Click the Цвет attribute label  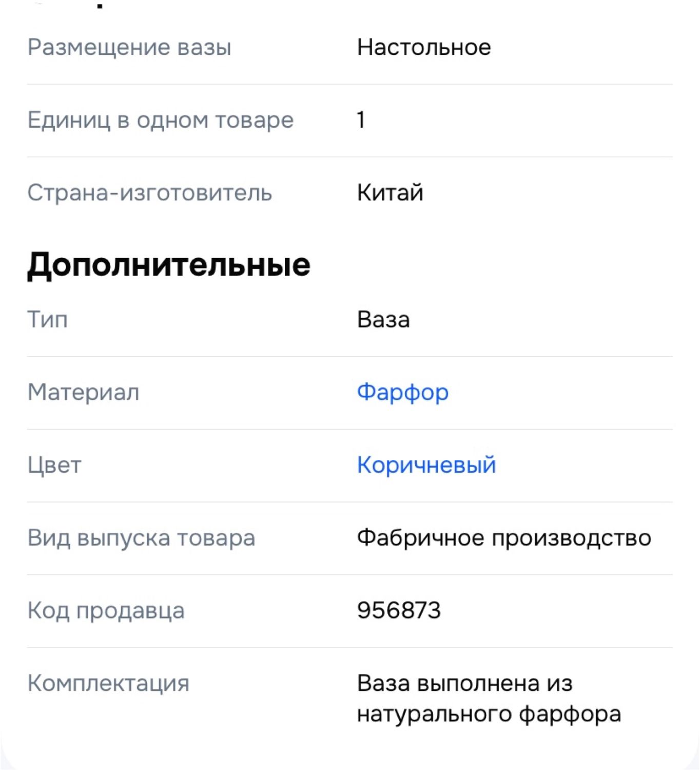tap(54, 466)
